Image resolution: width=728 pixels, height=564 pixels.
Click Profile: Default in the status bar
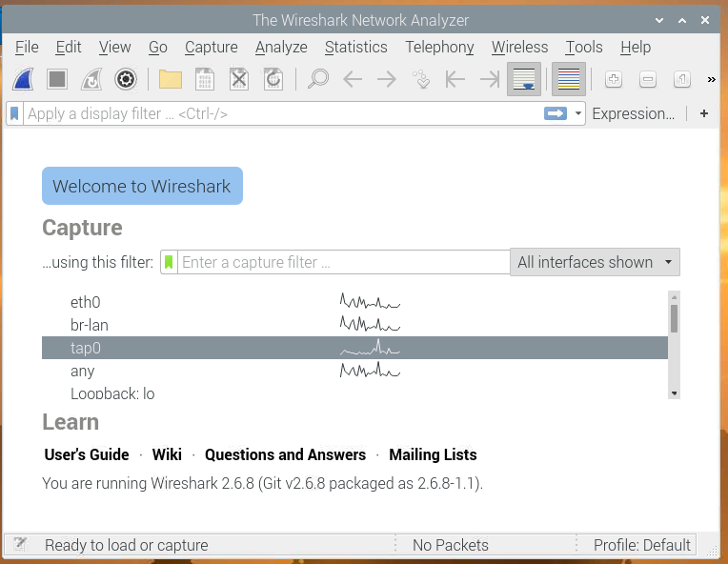(641, 545)
